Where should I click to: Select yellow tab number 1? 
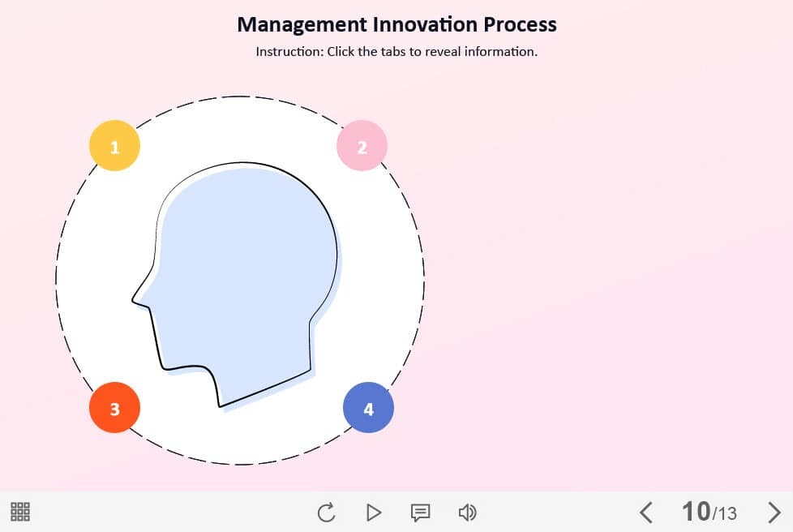click(x=115, y=146)
